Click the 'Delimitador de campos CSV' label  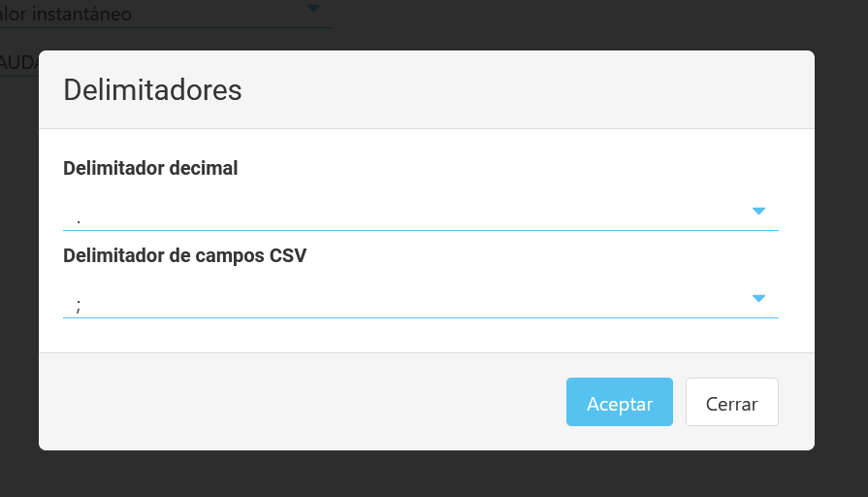coord(184,256)
